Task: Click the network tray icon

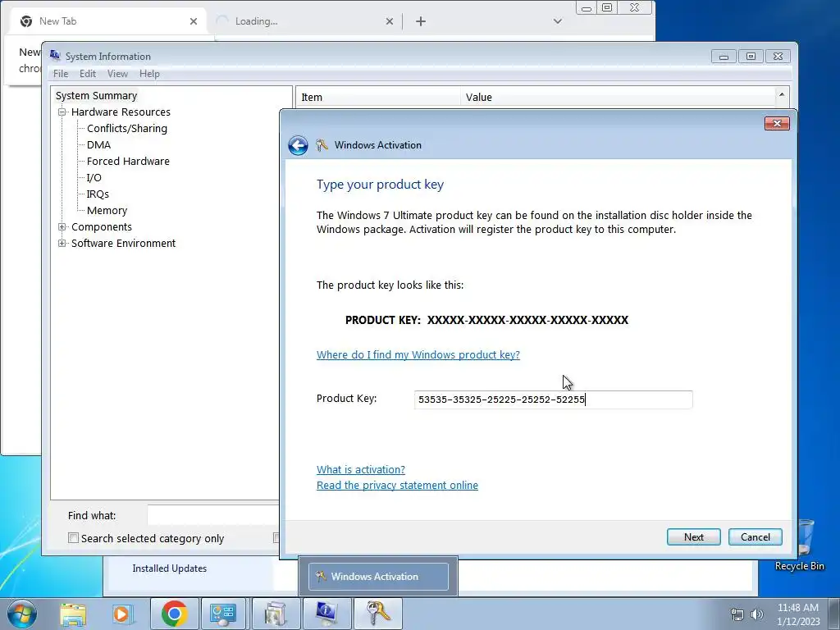Action: coord(737,614)
